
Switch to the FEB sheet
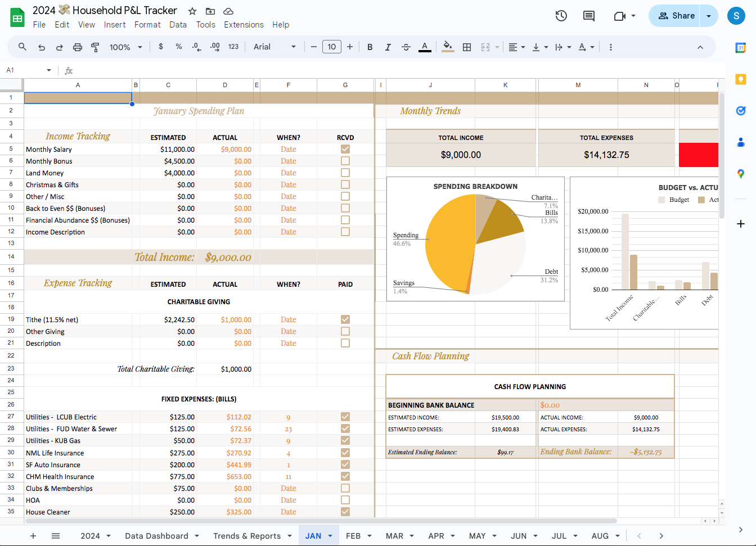[x=353, y=536]
